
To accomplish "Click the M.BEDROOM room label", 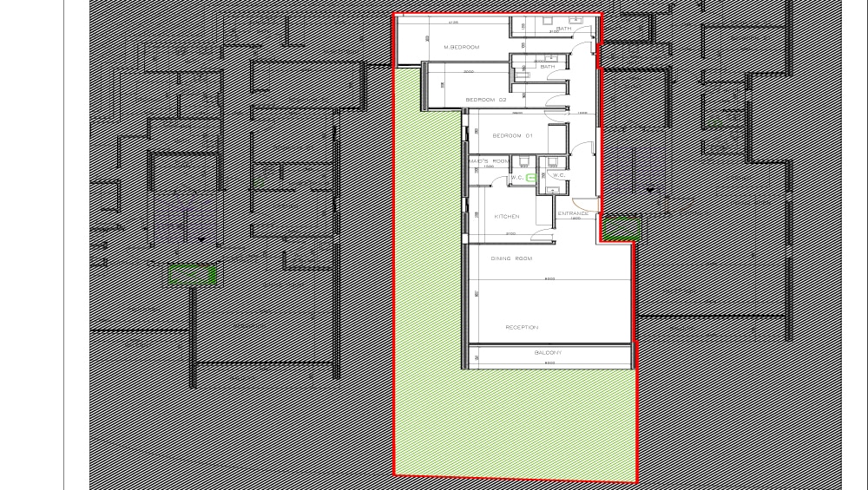I will tap(461, 48).
